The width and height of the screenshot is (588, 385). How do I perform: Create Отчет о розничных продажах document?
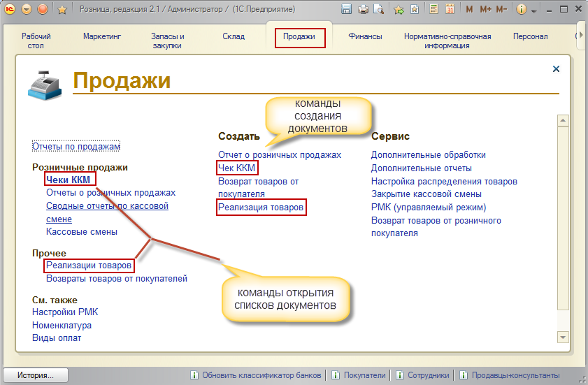[280, 155]
